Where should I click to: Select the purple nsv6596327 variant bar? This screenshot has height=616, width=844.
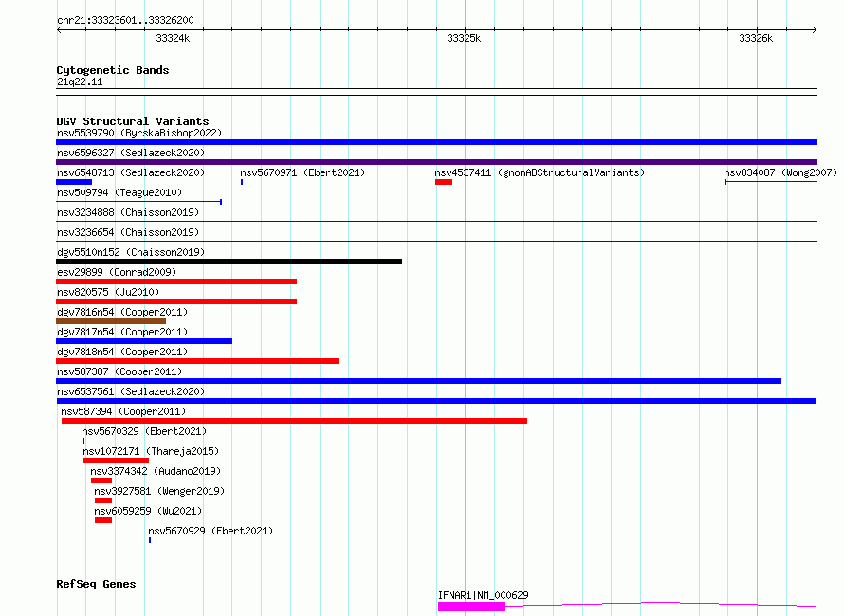coord(436,162)
